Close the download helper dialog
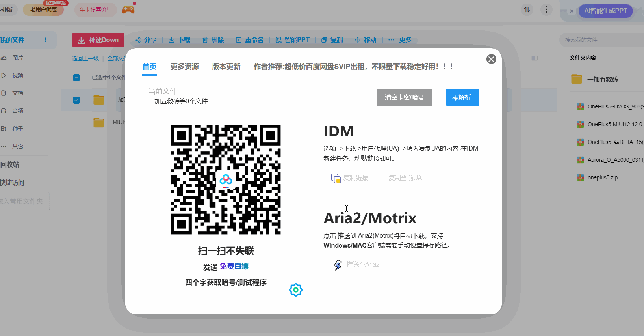Image resolution: width=644 pixels, height=336 pixels. (491, 59)
